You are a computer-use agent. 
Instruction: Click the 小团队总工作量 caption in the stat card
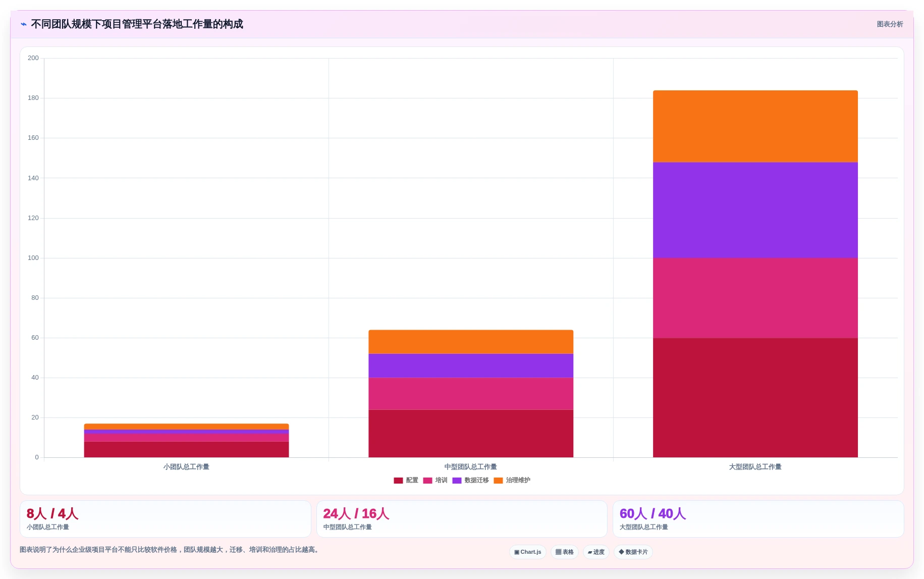[48, 527]
